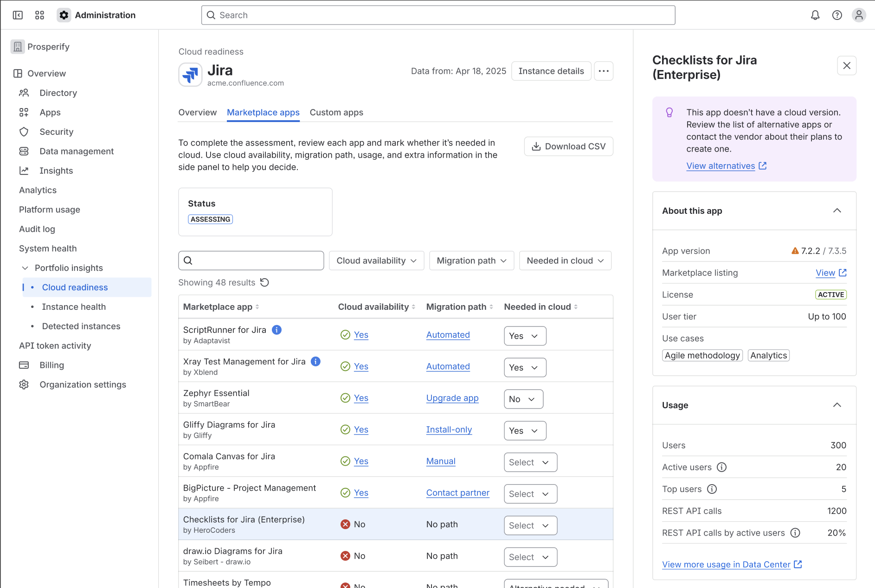Open the Needed in cloud filter
Image resolution: width=875 pixels, height=588 pixels.
[565, 260]
